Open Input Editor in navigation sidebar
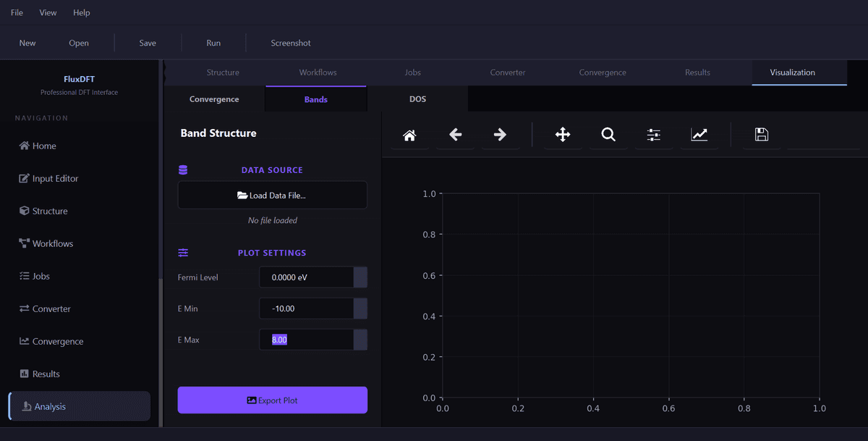Image resolution: width=868 pixels, height=441 pixels. (56, 179)
